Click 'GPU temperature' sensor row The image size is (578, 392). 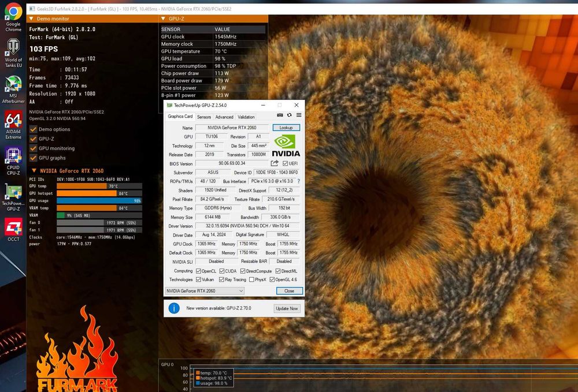click(213, 51)
